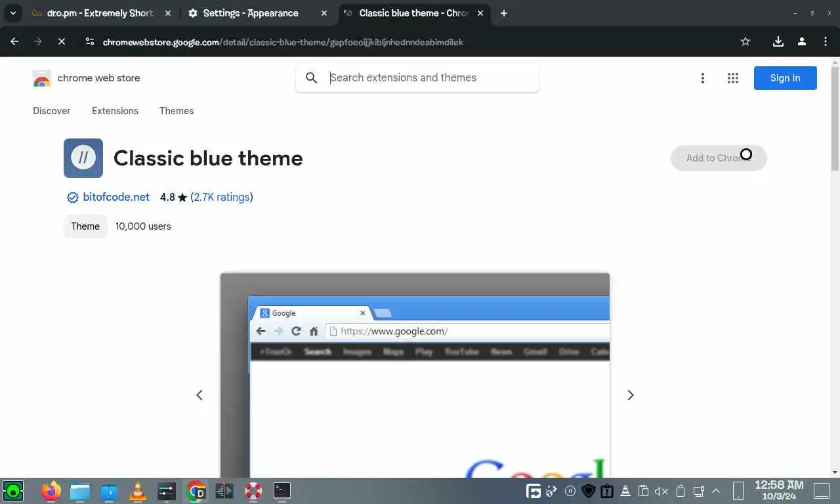Open the Chrome profile icon
Screen dimensions: 840x504
click(802, 41)
